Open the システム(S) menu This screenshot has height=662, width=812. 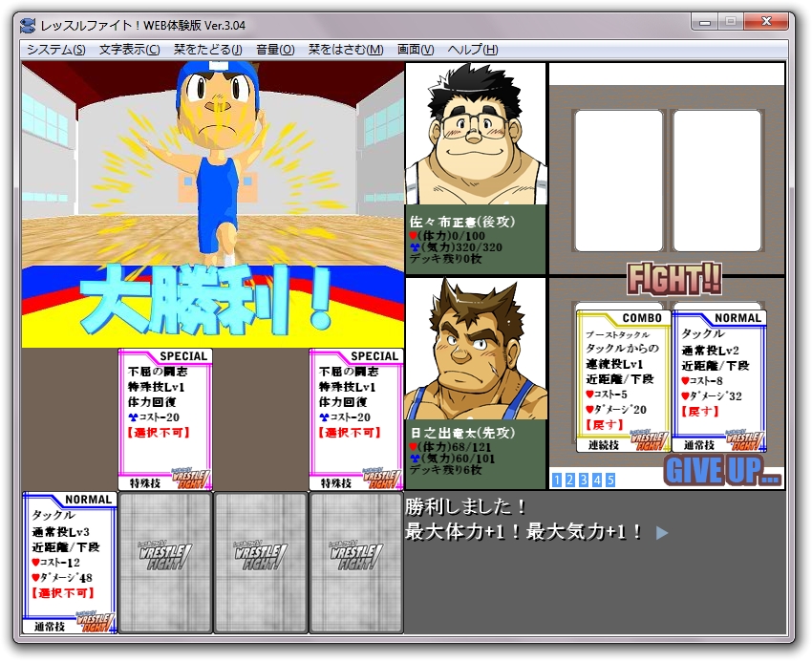[x=55, y=50]
